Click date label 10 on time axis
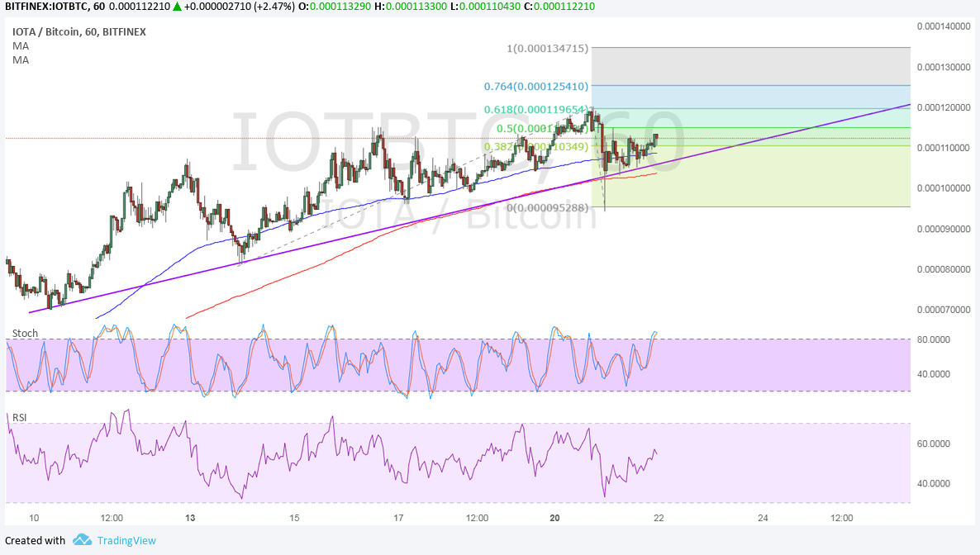Image resolution: width=980 pixels, height=555 pixels. (34, 518)
